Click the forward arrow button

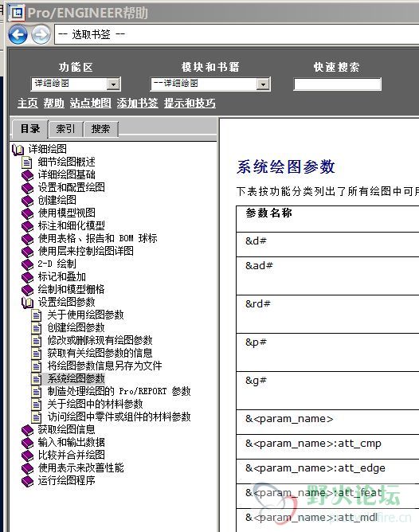point(41,34)
